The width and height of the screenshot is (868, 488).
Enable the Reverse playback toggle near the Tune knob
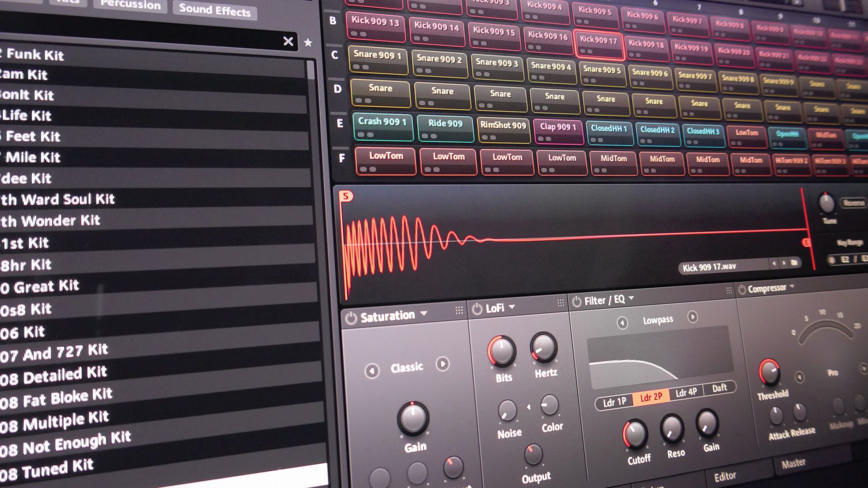[x=852, y=203]
